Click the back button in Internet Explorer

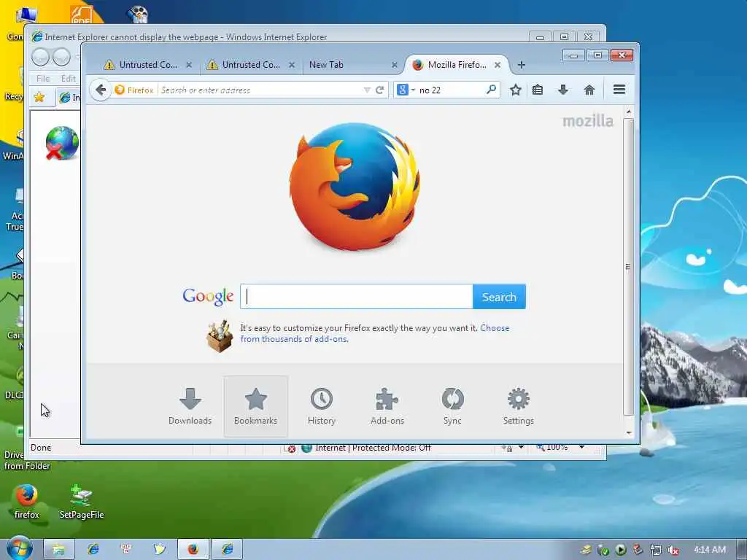41,57
